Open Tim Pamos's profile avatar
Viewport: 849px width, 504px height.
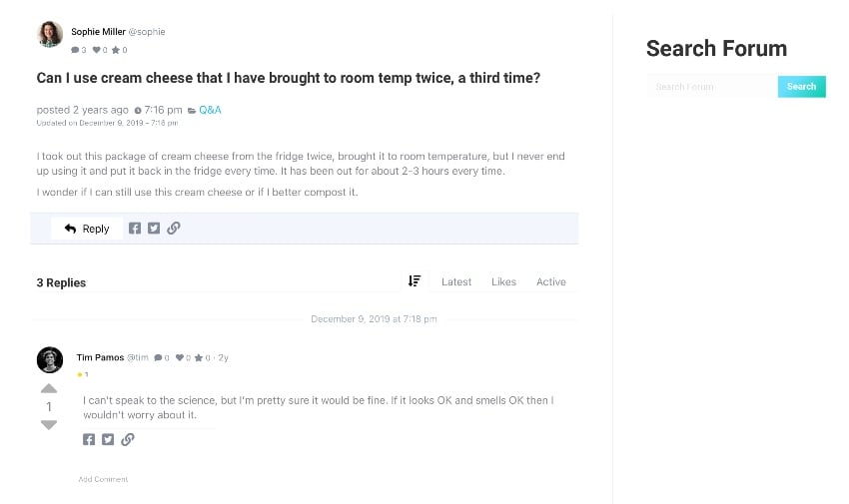tap(50, 359)
